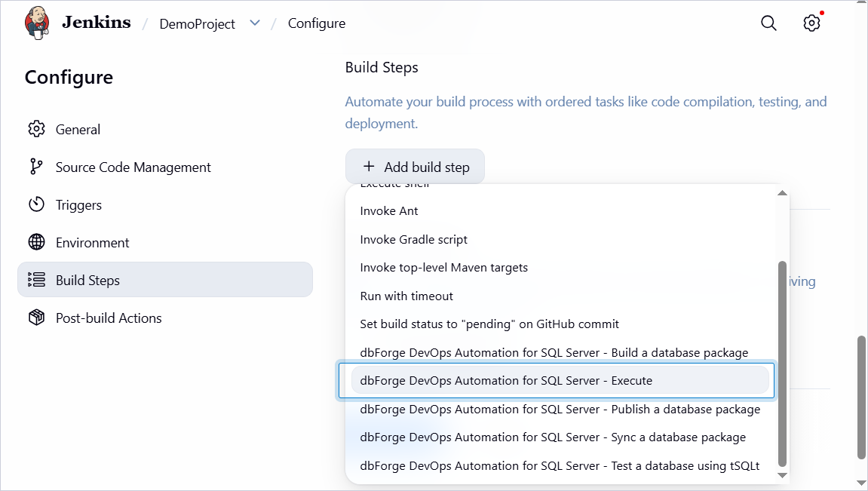868x491 pixels.
Task: Click the Build Steps list icon
Action: point(36,280)
